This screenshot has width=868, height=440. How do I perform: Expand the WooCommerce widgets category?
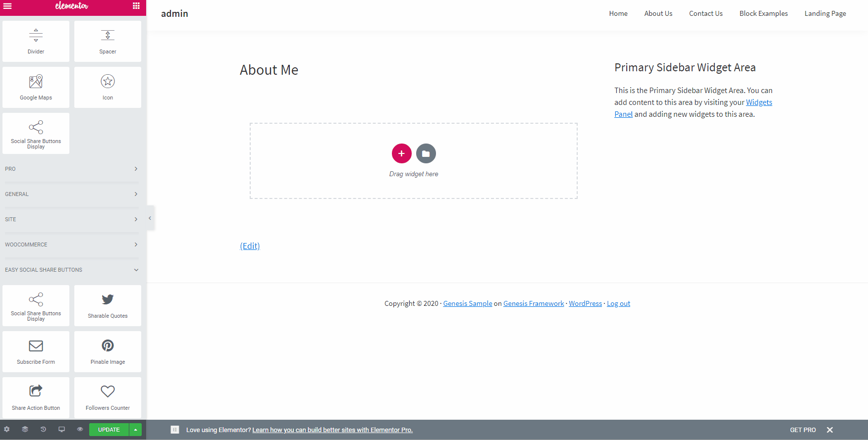tap(71, 244)
